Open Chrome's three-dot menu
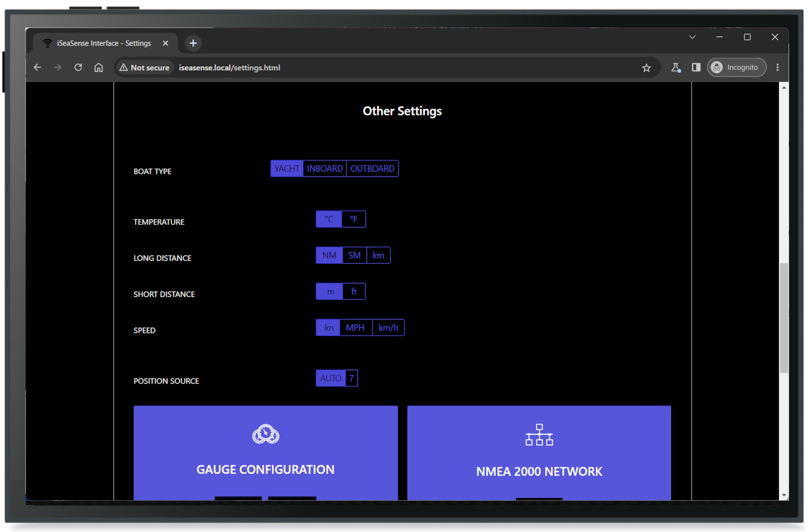 click(777, 68)
